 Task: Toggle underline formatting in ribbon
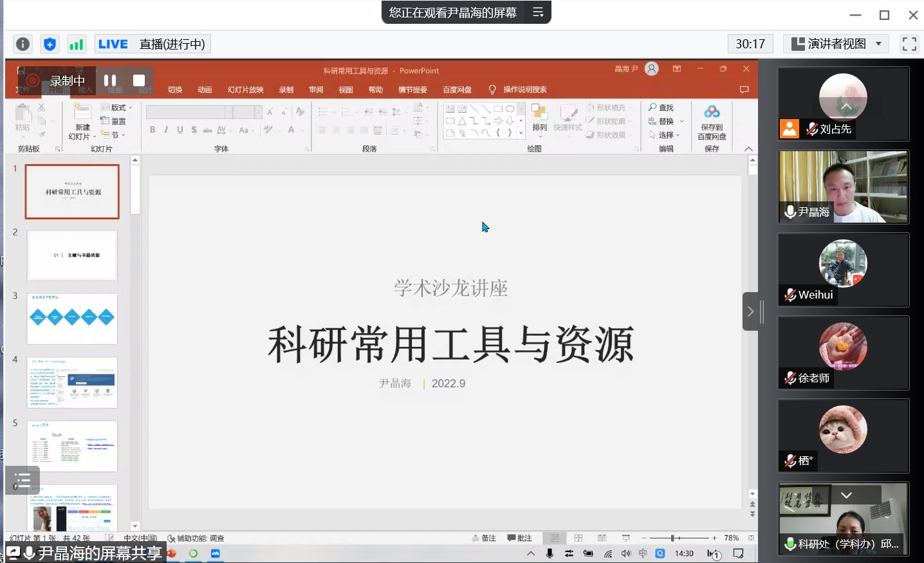click(x=180, y=130)
